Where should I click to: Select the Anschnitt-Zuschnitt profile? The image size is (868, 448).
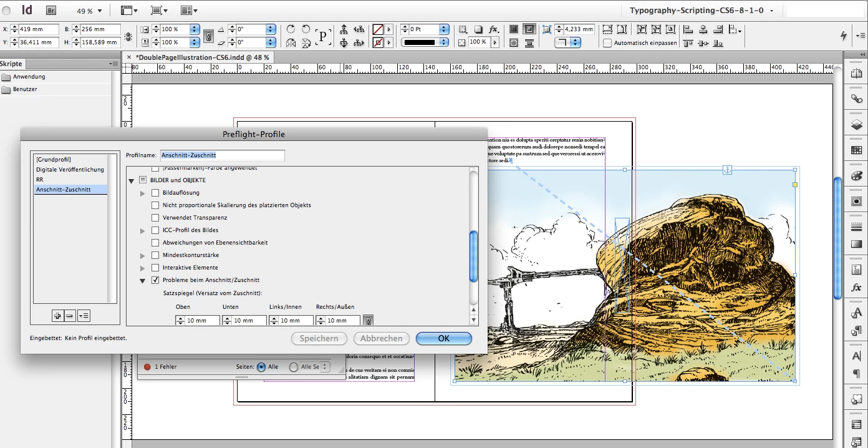click(x=70, y=190)
